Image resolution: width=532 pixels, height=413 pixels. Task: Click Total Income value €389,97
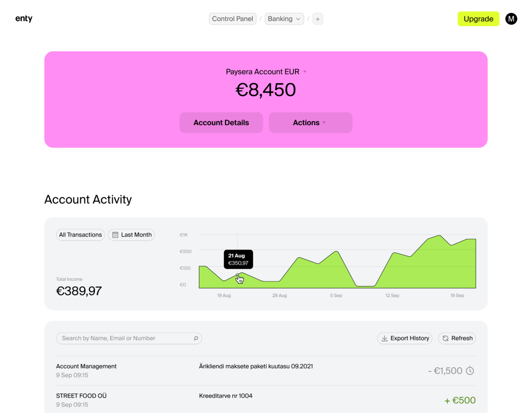coord(79,291)
